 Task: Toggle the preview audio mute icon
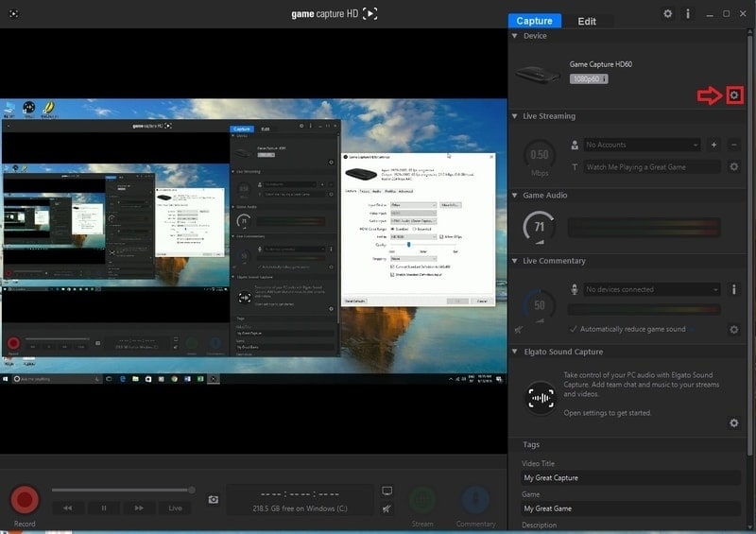pyautogui.click(x=387, y=508)
